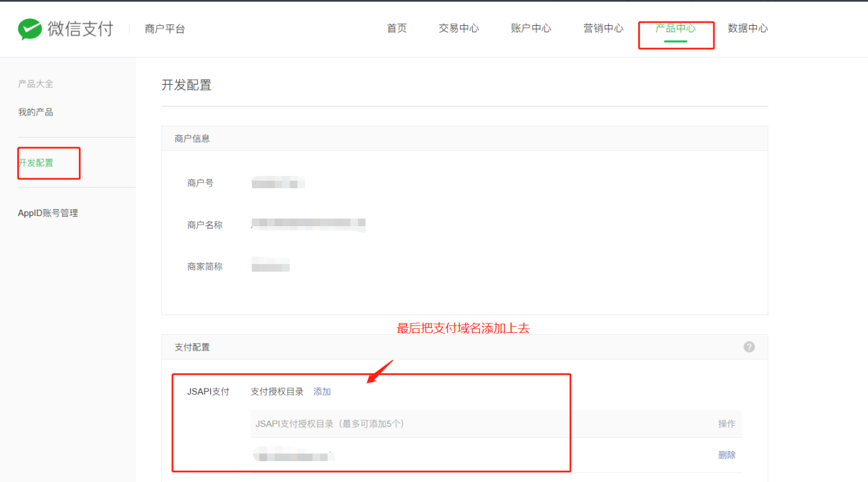Click 微信支付 brand text

pyautogui.click(x=80, y=29)
